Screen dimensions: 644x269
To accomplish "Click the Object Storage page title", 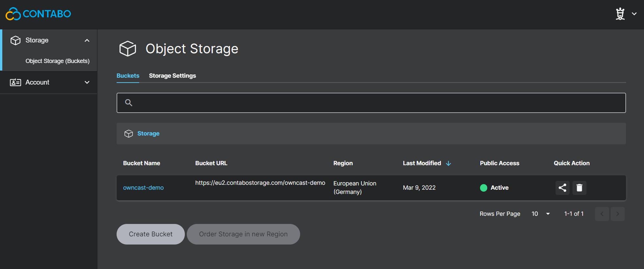I will tap(192, 49).
